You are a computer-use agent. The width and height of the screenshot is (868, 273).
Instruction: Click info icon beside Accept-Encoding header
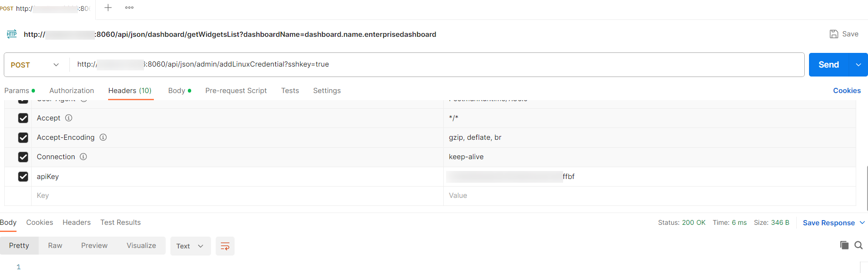[x=103, y=137]
